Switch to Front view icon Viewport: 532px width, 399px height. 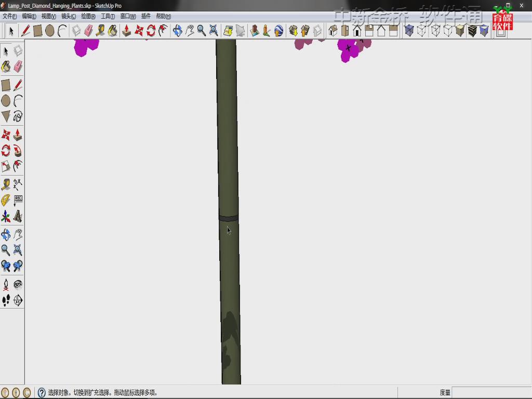click(357, 31)
